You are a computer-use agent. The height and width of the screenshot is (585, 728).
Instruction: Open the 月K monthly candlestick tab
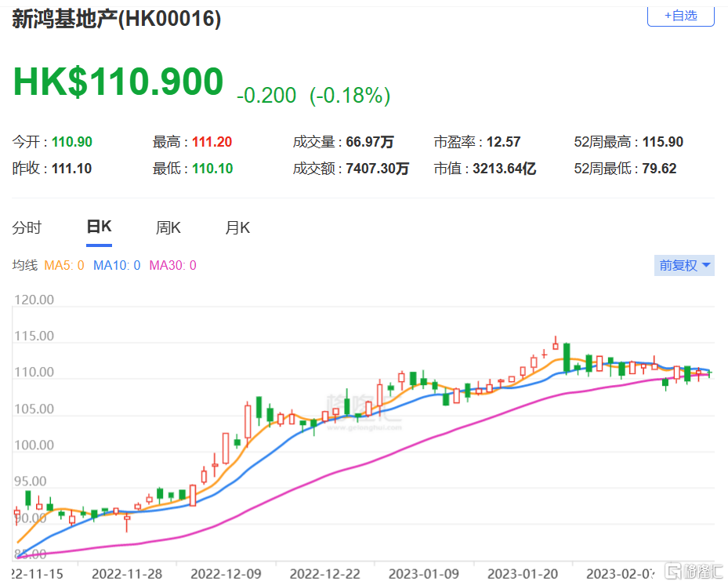[237, 227]
